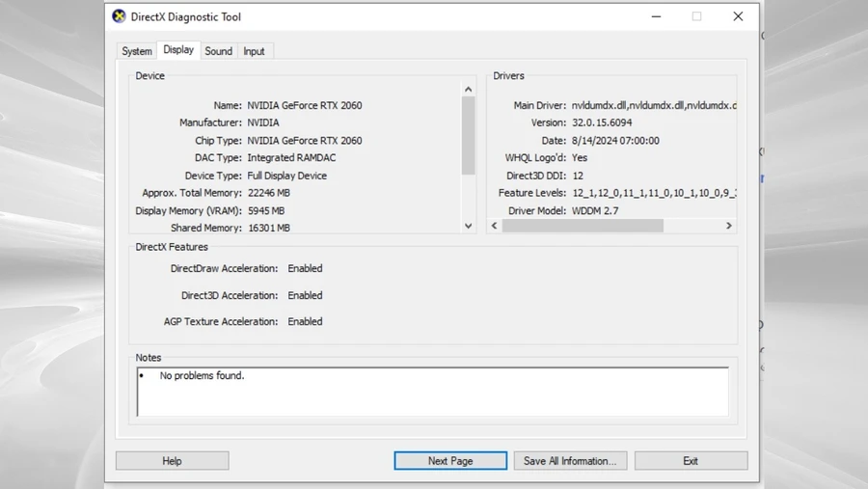Click Device list scroll down arrow
This screenshot has height=489, width=868.
[469, 226]
